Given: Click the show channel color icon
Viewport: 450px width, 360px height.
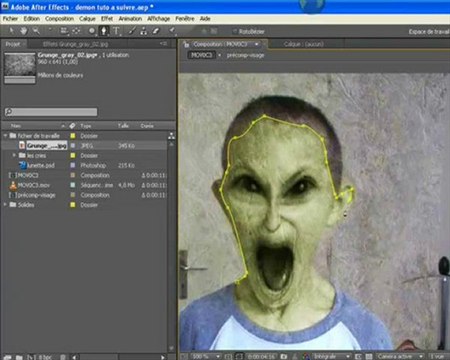Looking at the screenshot, I should (x=306, y=356).
